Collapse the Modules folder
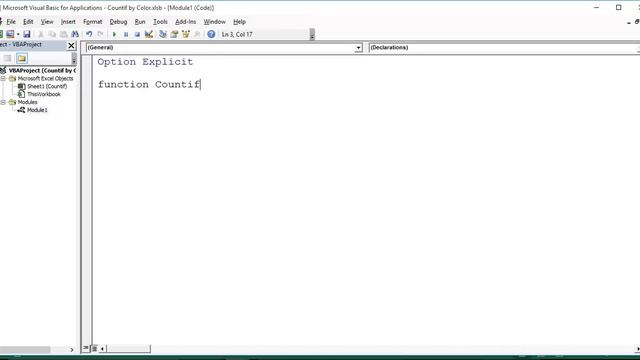Screen dimensions: 640x360 point(3,102)
